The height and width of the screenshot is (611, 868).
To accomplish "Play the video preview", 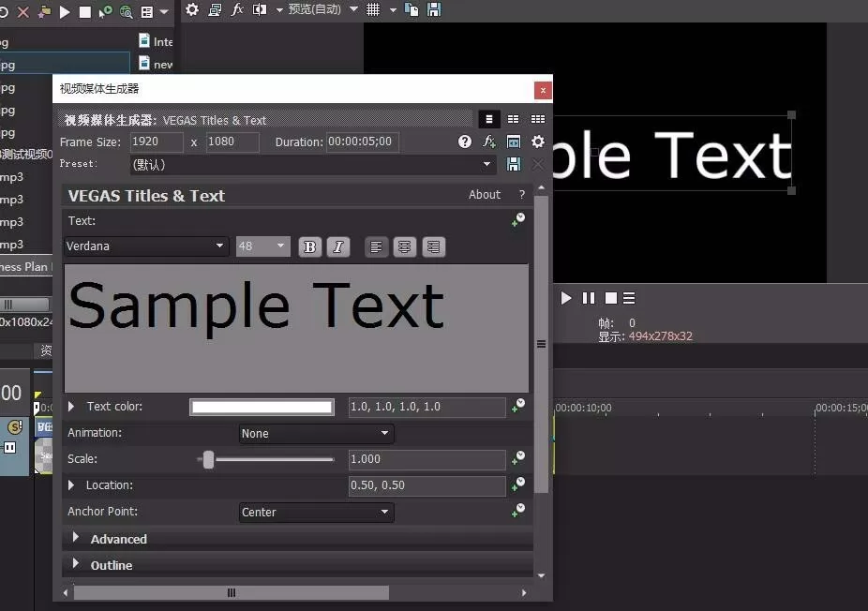I will [566, 298].
